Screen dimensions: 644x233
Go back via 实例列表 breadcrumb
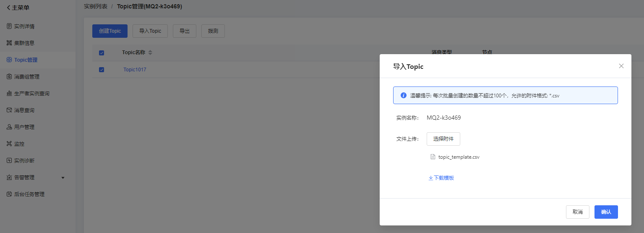coord(96,7)
